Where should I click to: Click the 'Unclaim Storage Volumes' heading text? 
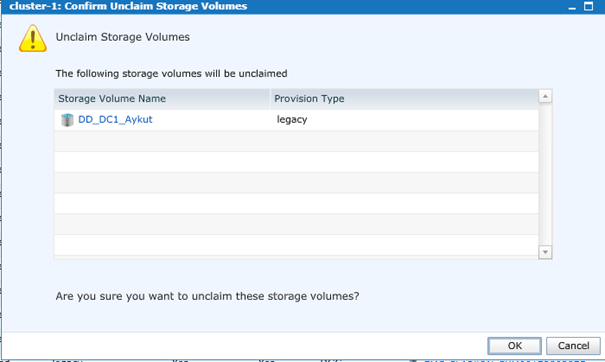coord(123,37)
